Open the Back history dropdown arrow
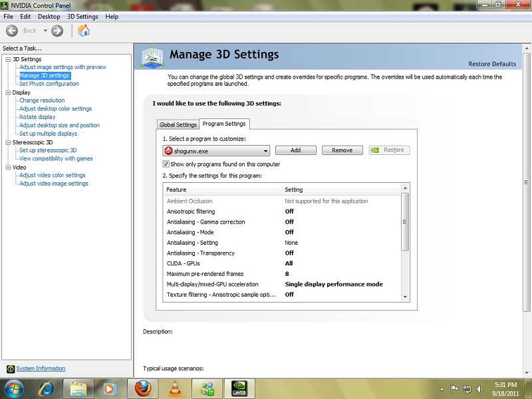 tap(45, 31)
